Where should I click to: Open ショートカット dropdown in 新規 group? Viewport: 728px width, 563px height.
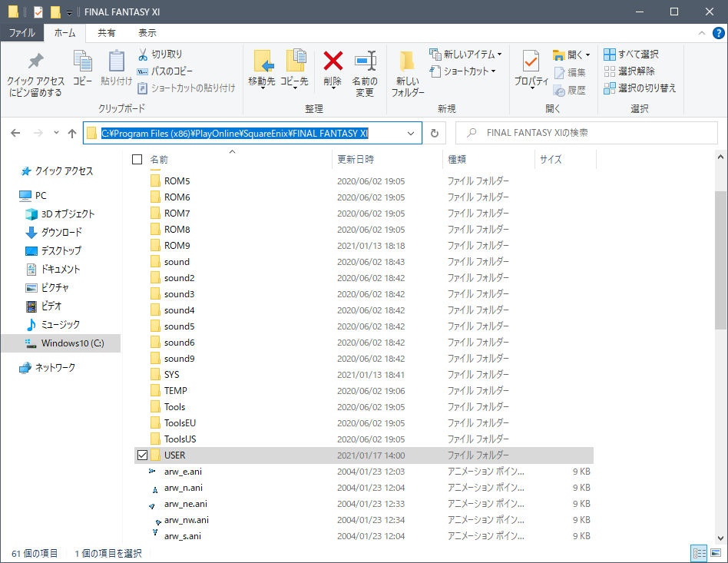click(462, 71)
